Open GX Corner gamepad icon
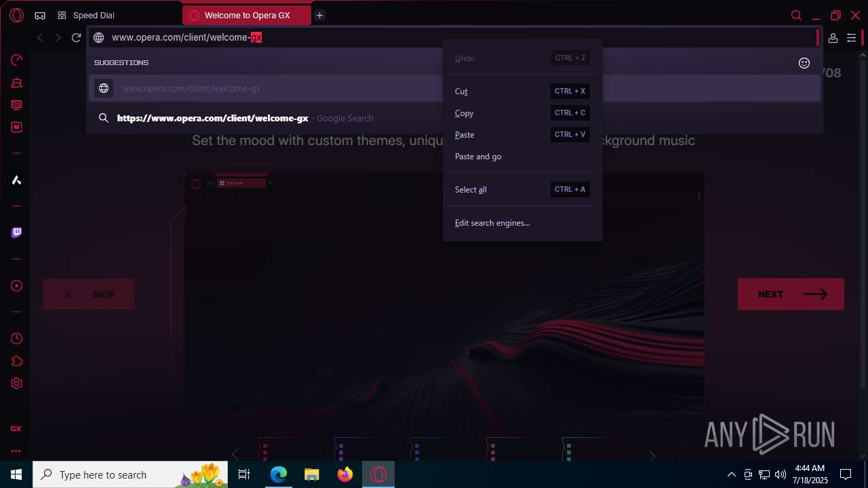Viewport: 868px width, 488px height. point(40,16)
